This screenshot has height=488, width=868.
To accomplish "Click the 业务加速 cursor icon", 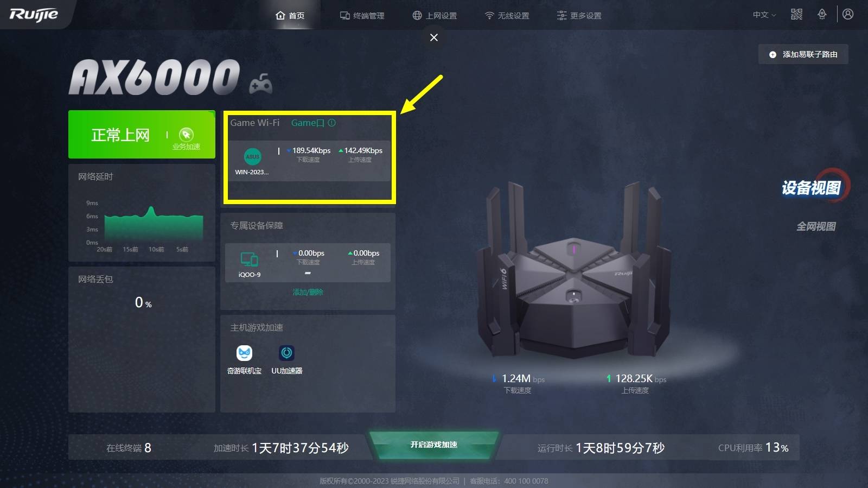I will click(x=186, y=135).
